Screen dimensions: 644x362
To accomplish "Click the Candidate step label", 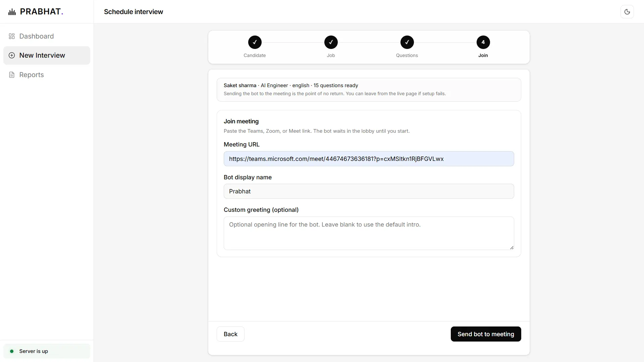I will click(x=255, y=55).
